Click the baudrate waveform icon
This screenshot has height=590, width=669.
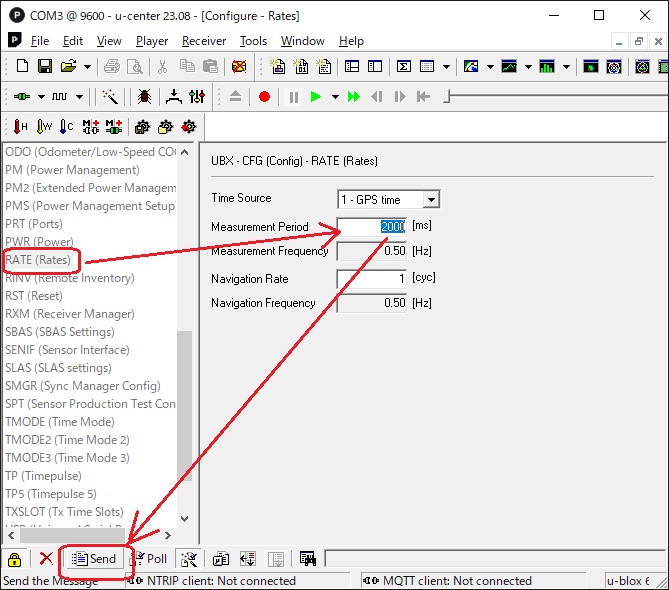pos(59,97)
